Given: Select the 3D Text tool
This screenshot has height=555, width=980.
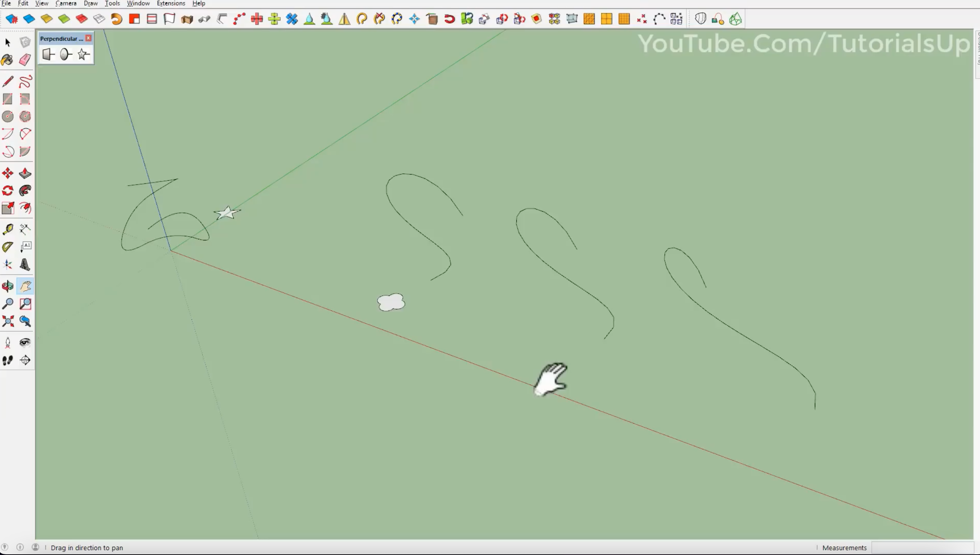Looking at the screenshot, I should point(25,265).
